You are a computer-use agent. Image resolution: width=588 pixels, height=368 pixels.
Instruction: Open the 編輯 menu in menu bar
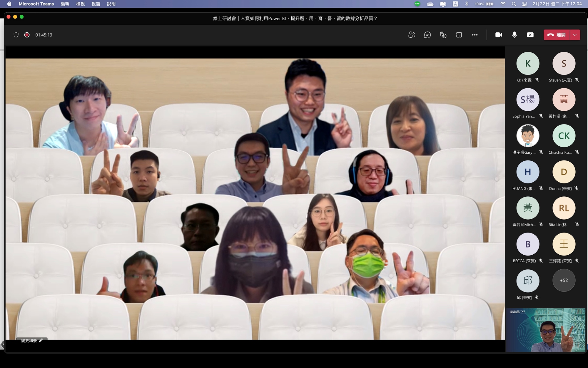pos(65,4)
